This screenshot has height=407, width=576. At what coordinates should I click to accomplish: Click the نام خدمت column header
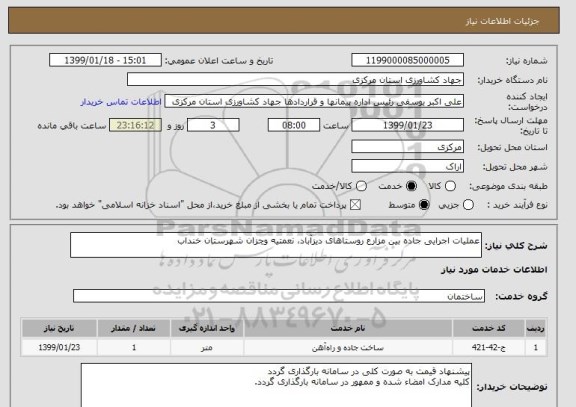click(x=348, y=328)
